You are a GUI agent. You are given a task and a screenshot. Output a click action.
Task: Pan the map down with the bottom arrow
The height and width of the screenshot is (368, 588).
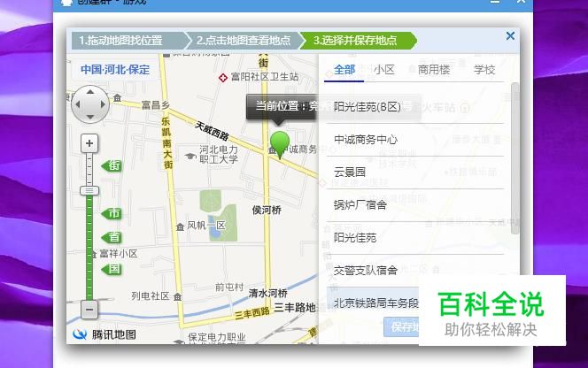[x=90, y=117]
